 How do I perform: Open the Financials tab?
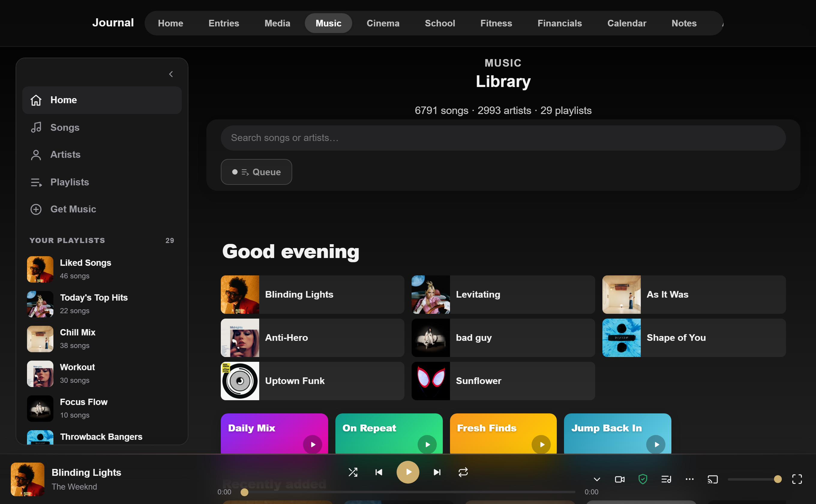pyautogui.click(x=560, y=23)
